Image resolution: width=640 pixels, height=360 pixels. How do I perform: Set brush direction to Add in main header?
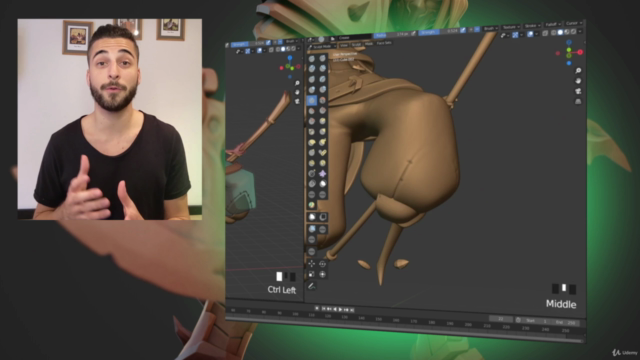471,30
